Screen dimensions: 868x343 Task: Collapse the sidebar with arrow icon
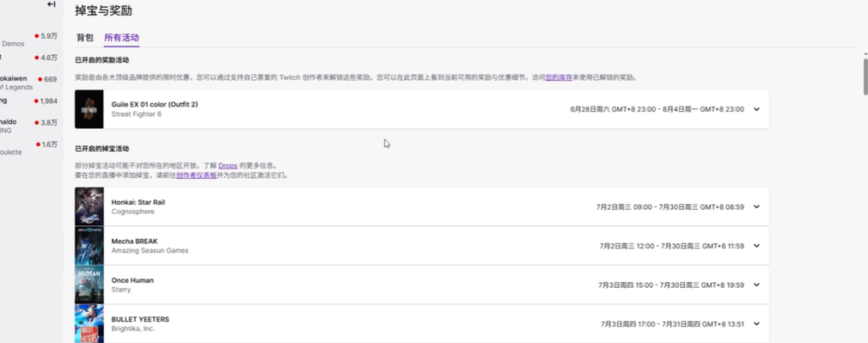(x=52, y=4)
